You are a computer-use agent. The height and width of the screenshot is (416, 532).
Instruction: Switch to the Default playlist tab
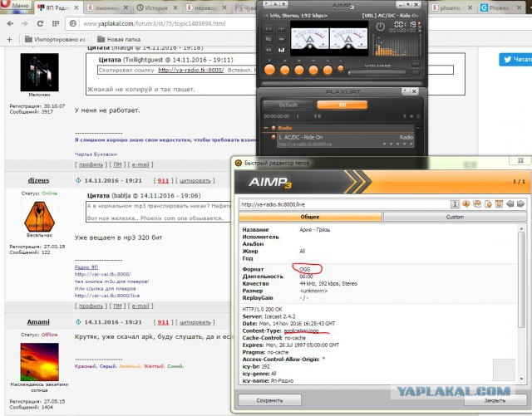tap(288, 105)
